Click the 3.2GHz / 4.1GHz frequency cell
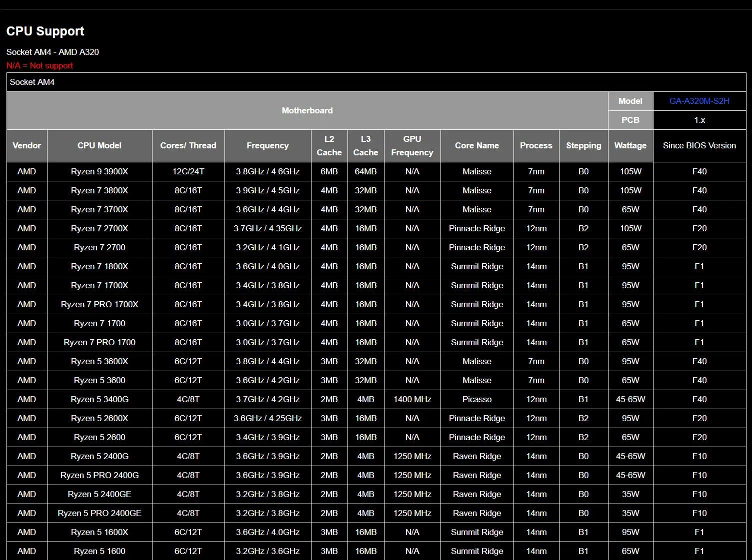Viewport: 752px width, 560px height. click(x=267, y=247)
